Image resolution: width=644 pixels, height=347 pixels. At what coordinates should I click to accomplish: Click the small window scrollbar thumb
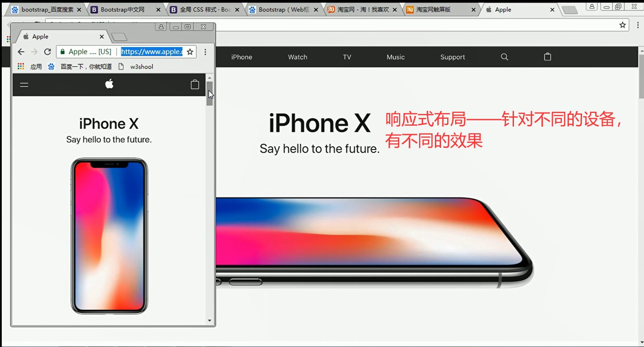pyautogui.click(x=210, y=93)
